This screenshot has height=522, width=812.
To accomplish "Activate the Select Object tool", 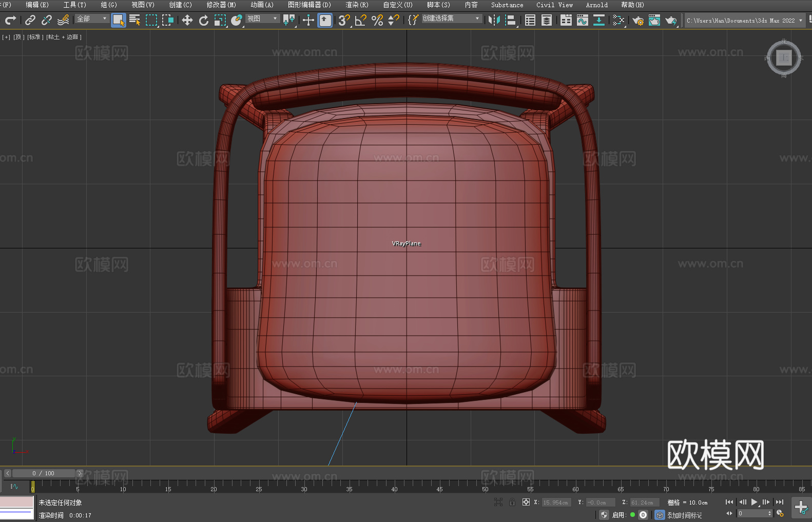I will pyautogui.click(x=119, y=20).
